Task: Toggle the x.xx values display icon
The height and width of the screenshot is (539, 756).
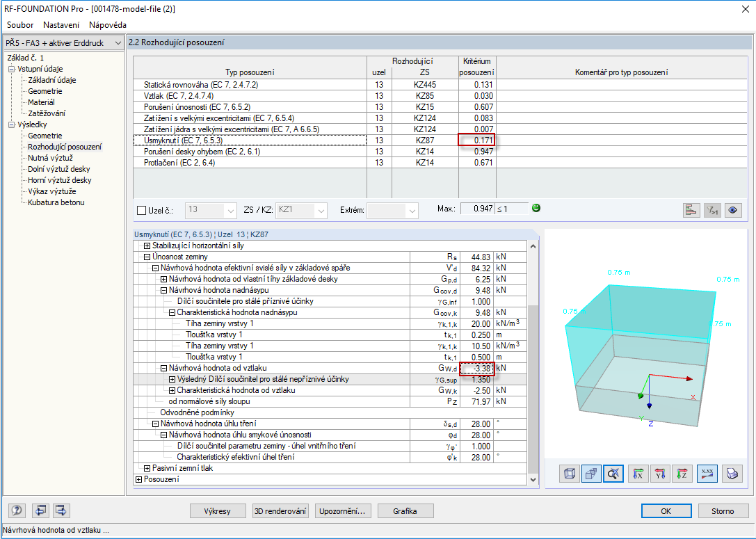Action: pyautogui.click(x=707, y=474)
